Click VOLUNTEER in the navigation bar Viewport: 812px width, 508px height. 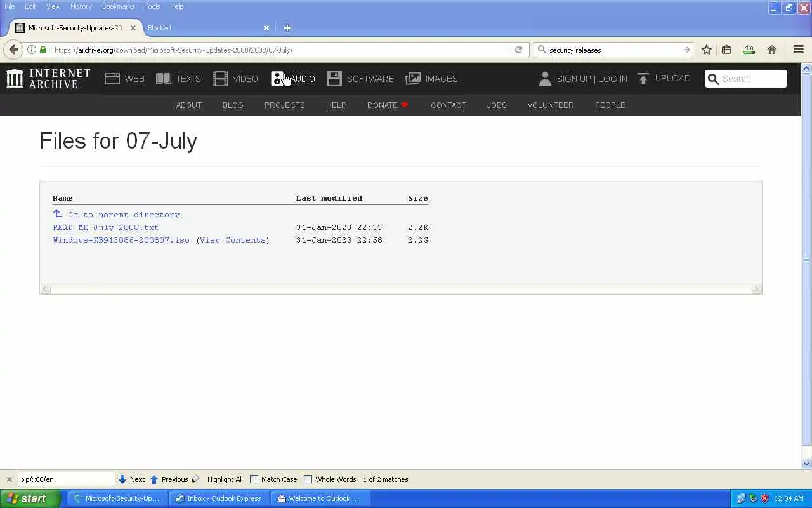(551, 105)
